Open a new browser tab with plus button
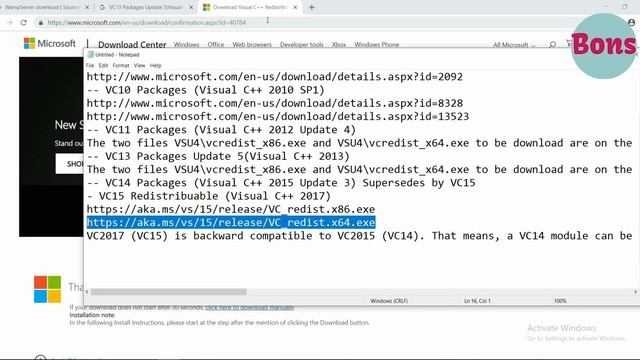Viewport: 640px width, 360px height. pos(311,7)
